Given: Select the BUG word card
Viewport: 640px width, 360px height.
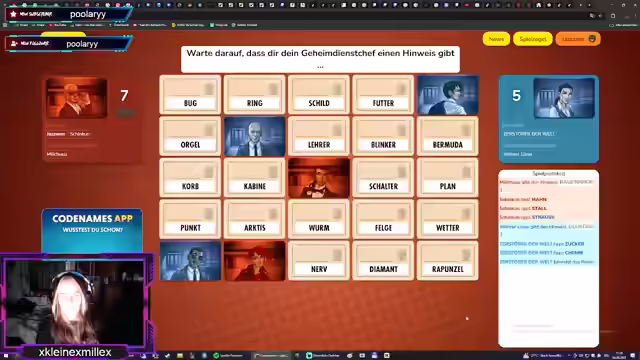Looking at the screenshot, I should click(190, 95).
